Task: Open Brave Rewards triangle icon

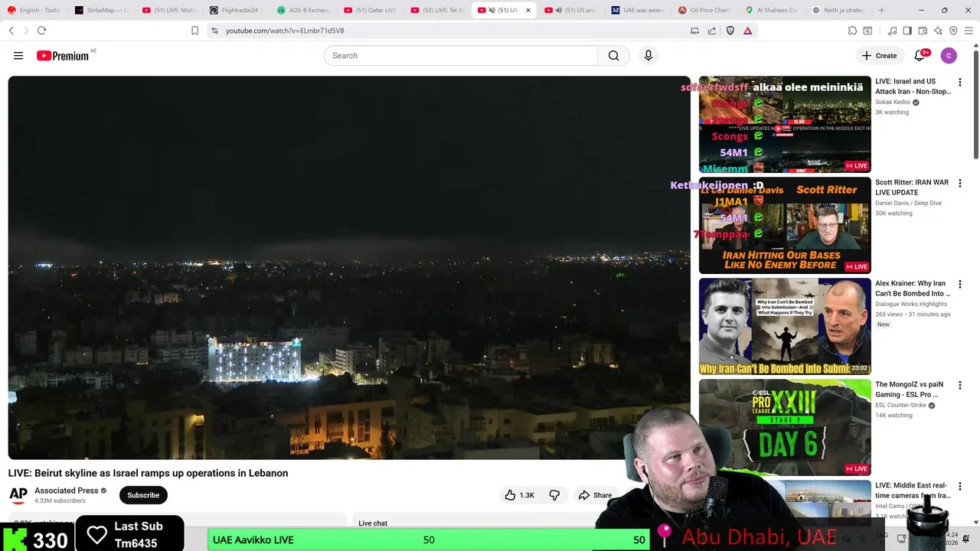Action: (748, 31)
